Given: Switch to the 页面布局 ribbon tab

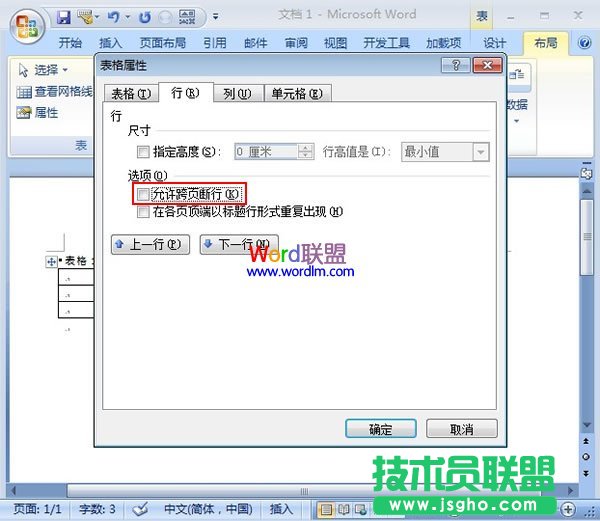Looking at the screenshot, I should coord(163,42).
